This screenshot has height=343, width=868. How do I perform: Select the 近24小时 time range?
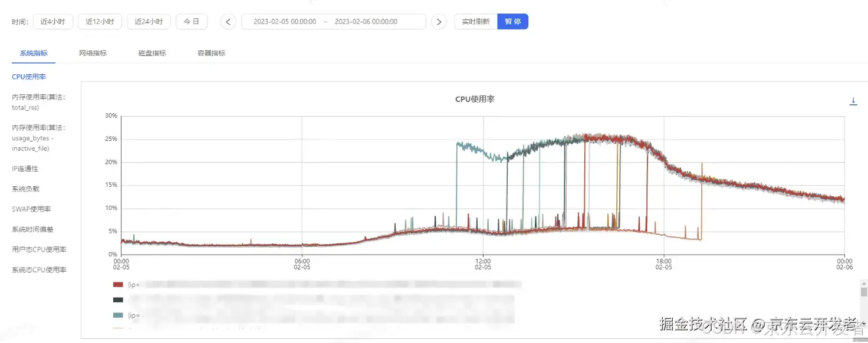click(149, 22)
